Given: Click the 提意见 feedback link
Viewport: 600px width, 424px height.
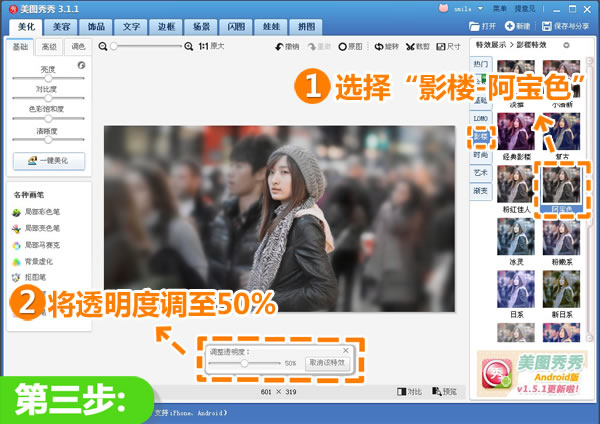Looking at the screenshot, I should 525,8.
